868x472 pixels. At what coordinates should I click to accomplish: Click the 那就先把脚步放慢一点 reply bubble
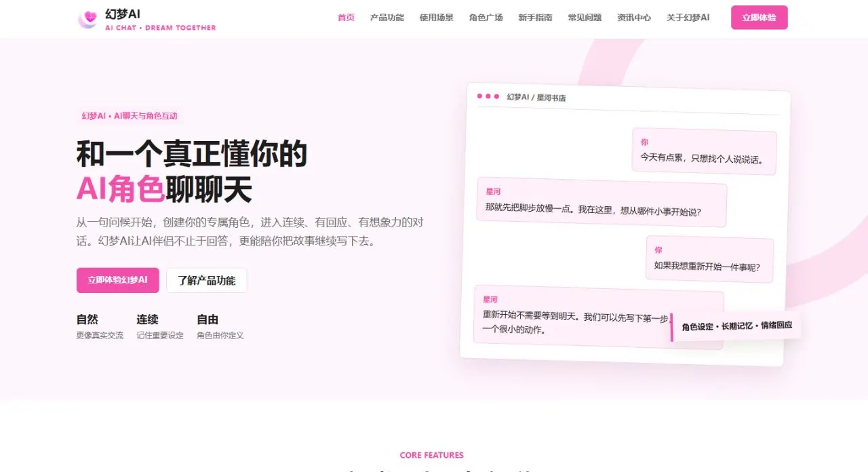tap(602, 203)
